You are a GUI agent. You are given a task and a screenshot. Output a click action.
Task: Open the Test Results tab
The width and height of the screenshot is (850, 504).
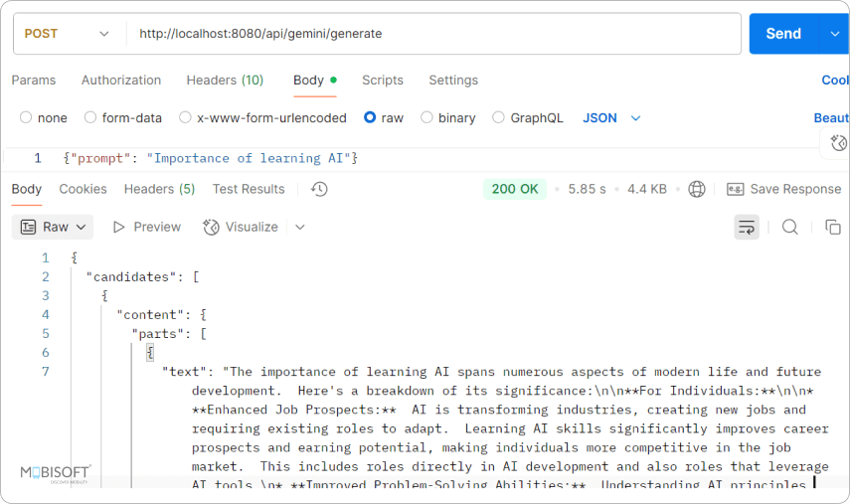click(249, 189)
